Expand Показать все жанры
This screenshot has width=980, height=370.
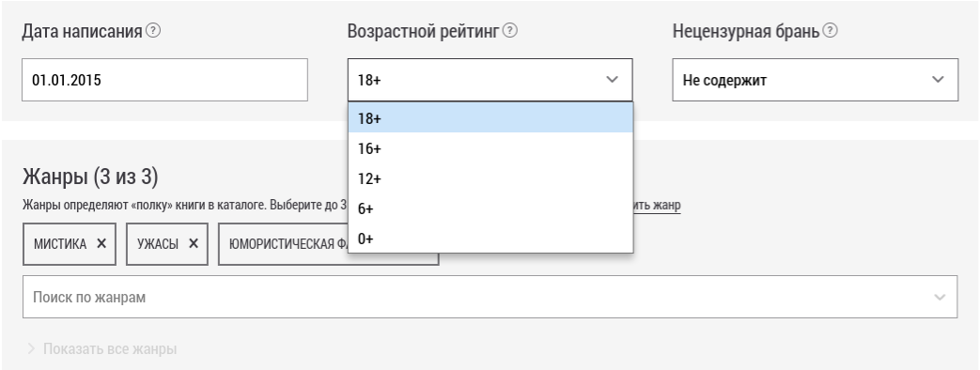click(x=102, y=348)
